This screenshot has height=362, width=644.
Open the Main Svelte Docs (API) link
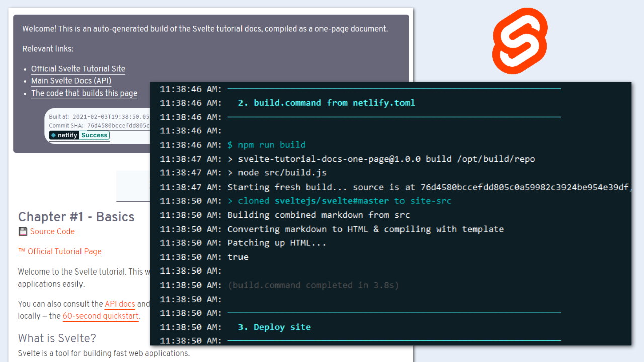71,81
